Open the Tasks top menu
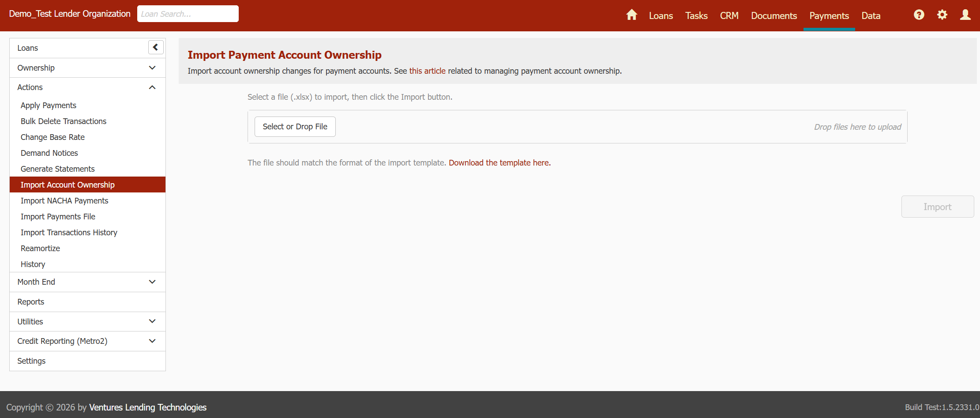Image resolution: width=980 pixels, height=418 pixels. coord(696,16)
